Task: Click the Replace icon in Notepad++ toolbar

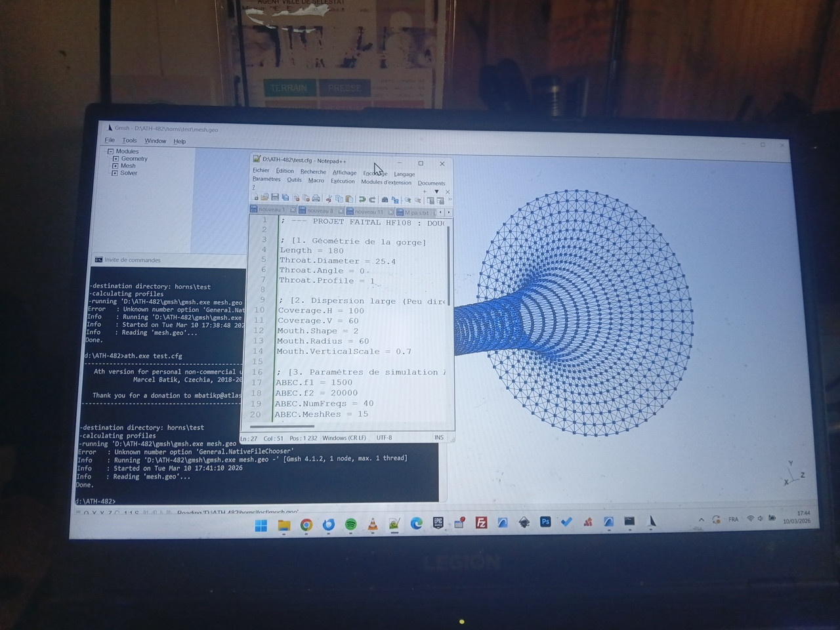Action: coord(395,200)
